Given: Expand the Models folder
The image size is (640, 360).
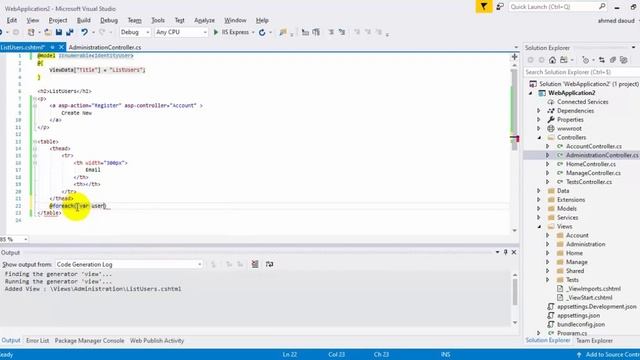Looking at the screenshot, I should click(x=539, y=209).
